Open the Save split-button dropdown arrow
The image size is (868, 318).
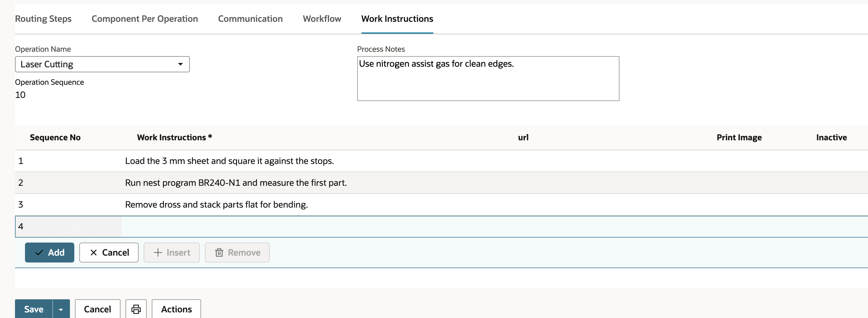61,309
